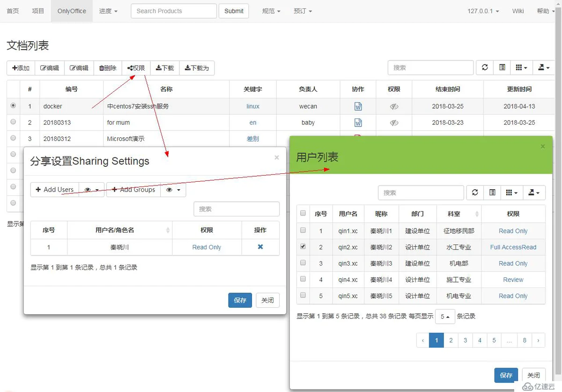The image size is (562, 392).
Task: Click the 添加 add document button
Action: pos(21,68)
